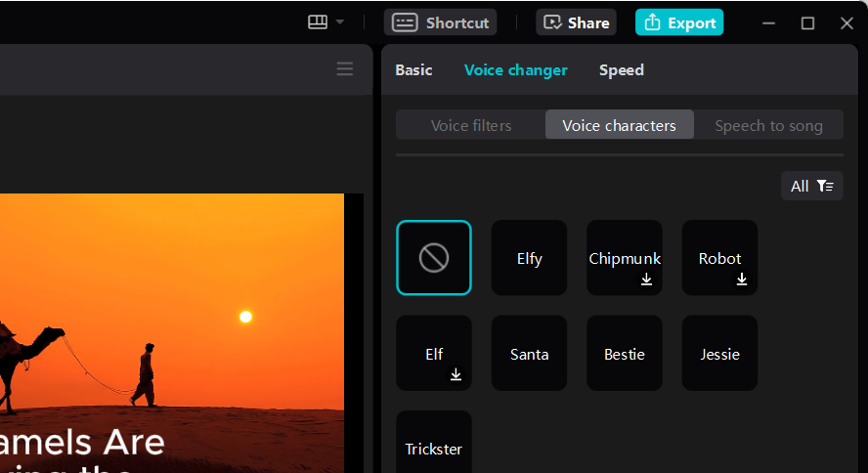Download the Chipmunk voice via arrow icon

click(x=646, y=279)
